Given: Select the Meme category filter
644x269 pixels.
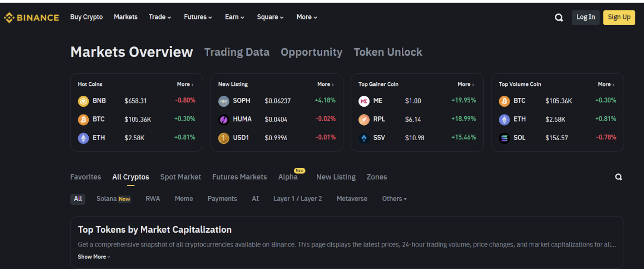Looking at the screenshot, I should point(184,199).
